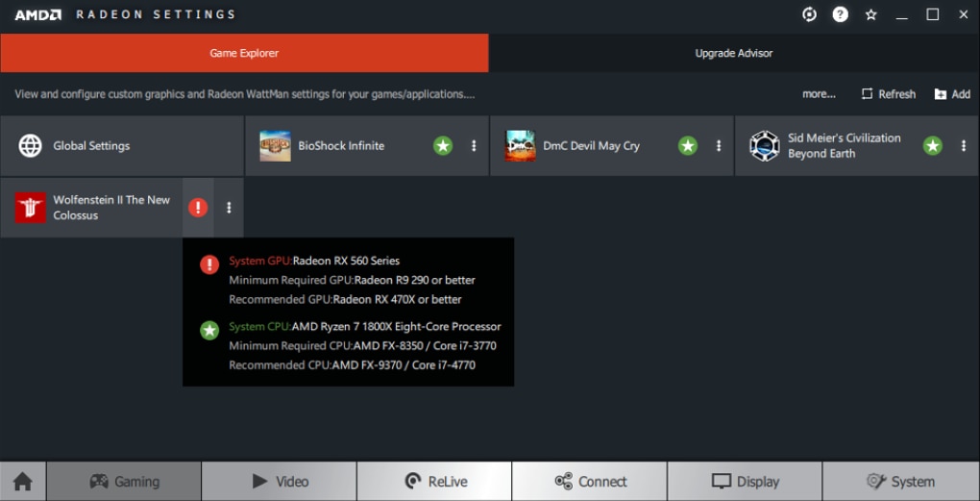Click the more... link
The image size is (980, 501).
[819, 94]
